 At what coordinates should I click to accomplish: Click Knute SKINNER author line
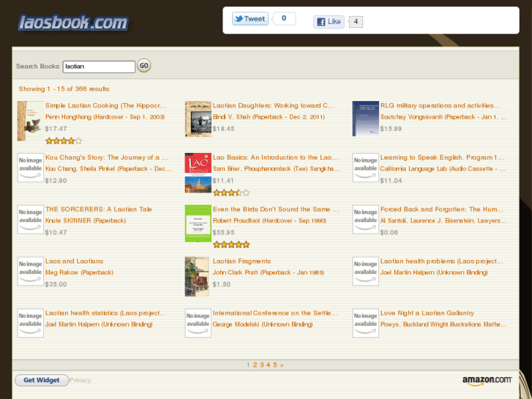[86, 220]
